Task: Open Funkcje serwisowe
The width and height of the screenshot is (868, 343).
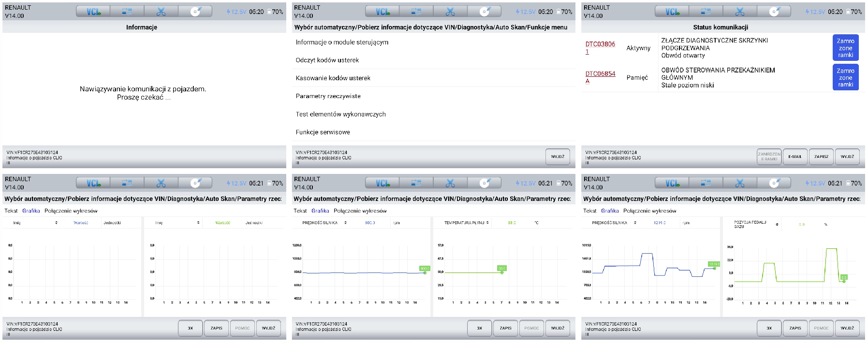Action: click(433, 132)
